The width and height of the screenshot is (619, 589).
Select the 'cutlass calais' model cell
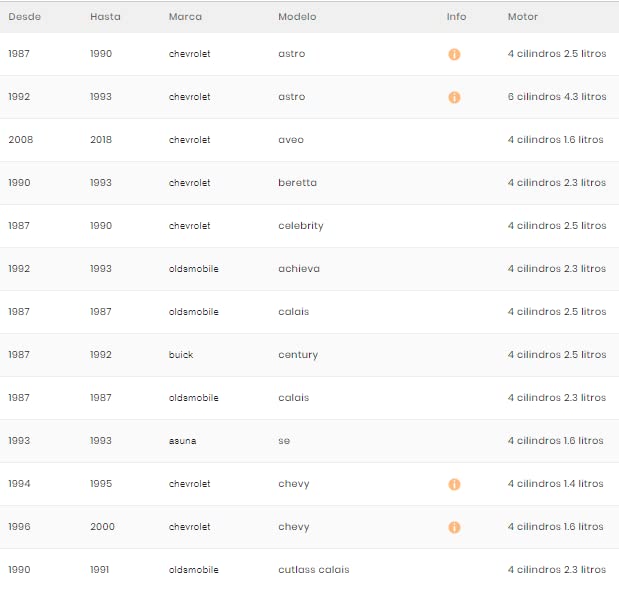314,570
